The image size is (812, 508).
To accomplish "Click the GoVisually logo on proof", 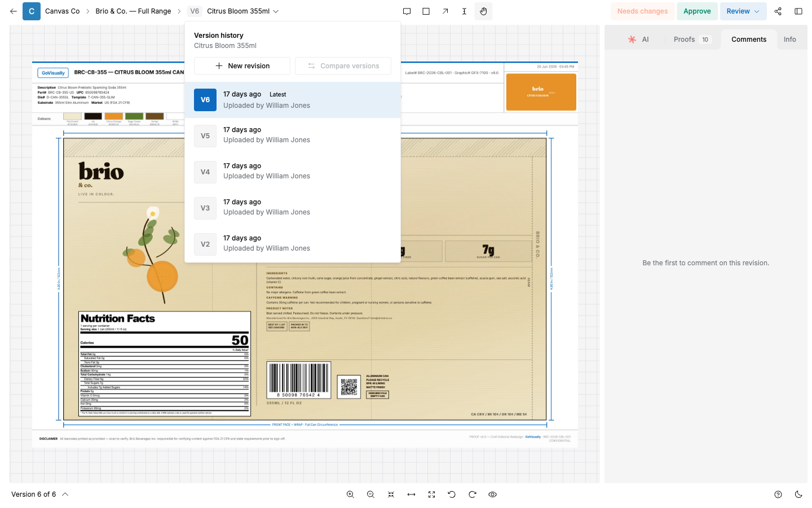I will 53,73.
